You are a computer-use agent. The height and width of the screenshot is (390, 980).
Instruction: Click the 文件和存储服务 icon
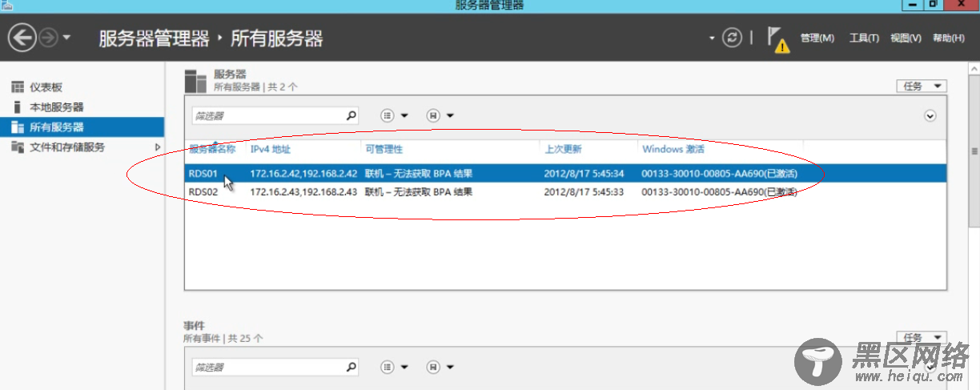16,147
